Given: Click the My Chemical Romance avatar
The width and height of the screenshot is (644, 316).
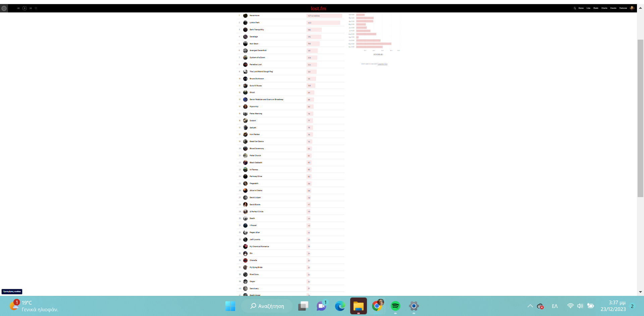Looking at the screenshot, I should [245, 246].
